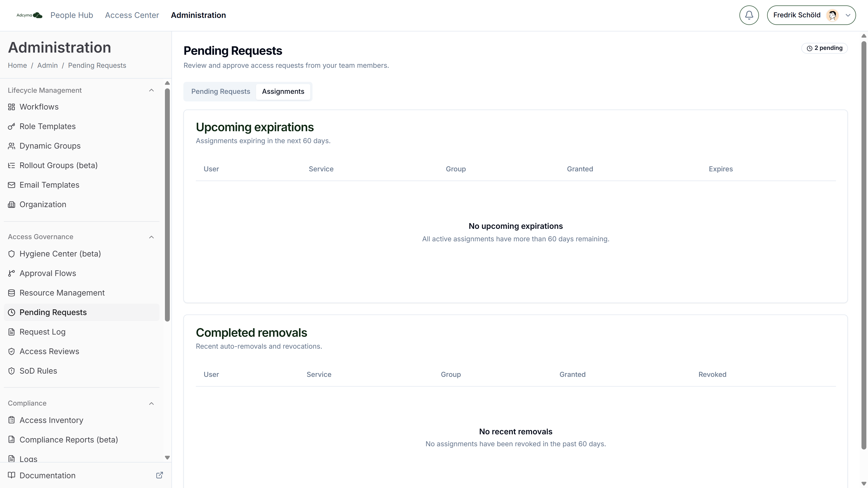Click the Expires column header

tap(720, 169)
